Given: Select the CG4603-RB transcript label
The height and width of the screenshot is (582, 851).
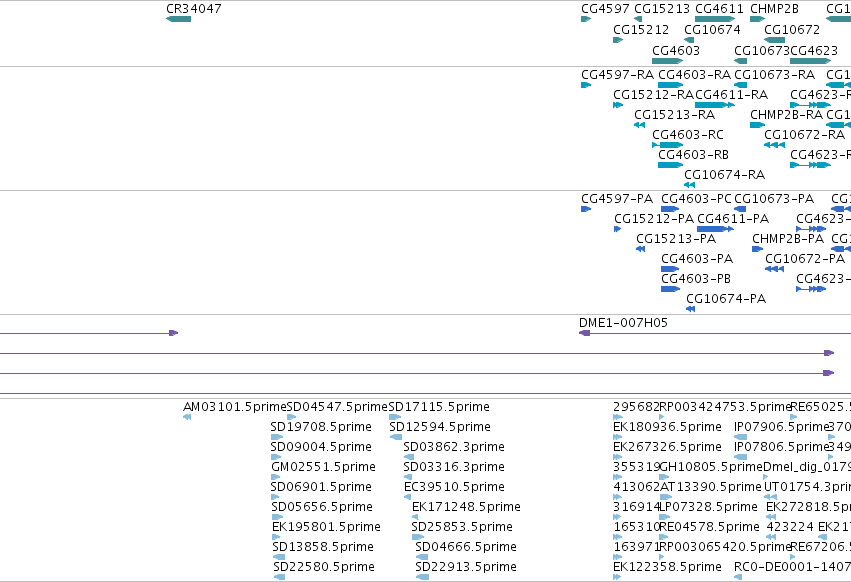Looking at the screenshot, I should [x=693, y=155].
